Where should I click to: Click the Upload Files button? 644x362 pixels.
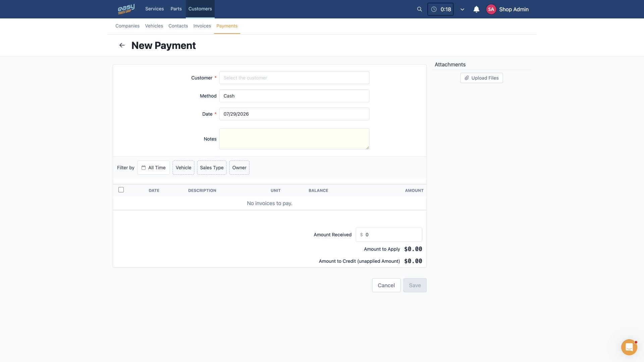point(481,78)
